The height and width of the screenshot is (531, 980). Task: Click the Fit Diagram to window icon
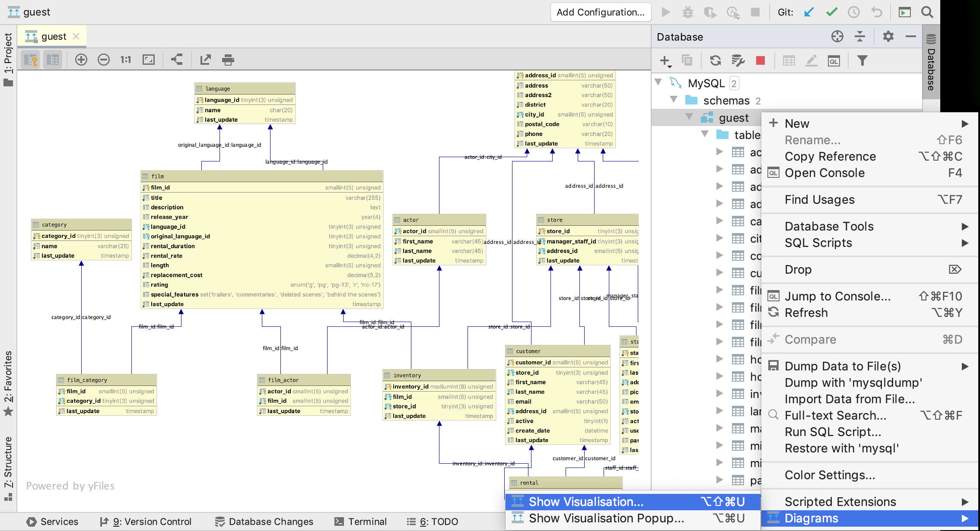149,60
